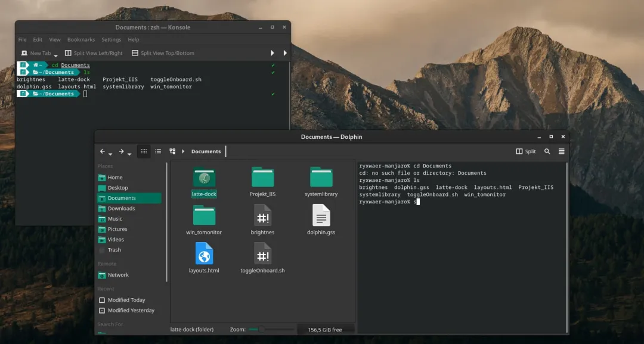Select Music in the Places panel
The height and width of the screenshot is (344, 644).
[129, 219]
